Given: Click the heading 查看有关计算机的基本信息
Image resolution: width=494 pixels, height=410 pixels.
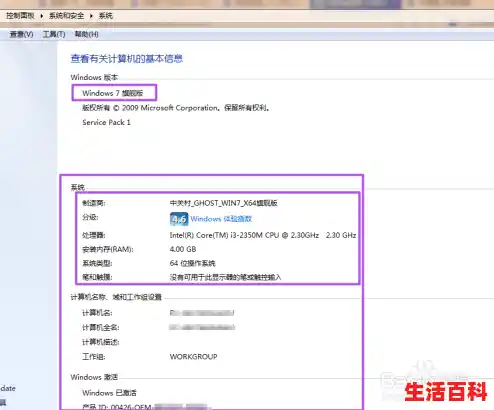Looking at the screenshot, I should pos(127,59).
